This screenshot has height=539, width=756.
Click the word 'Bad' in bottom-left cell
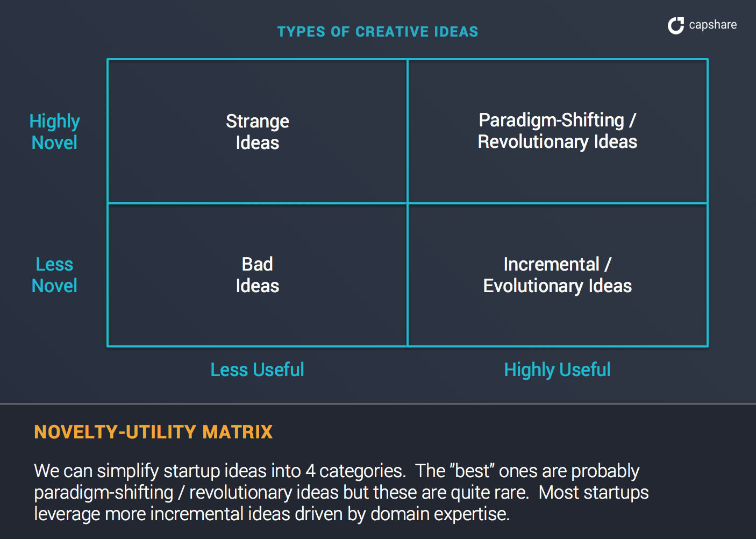point(258,264)
